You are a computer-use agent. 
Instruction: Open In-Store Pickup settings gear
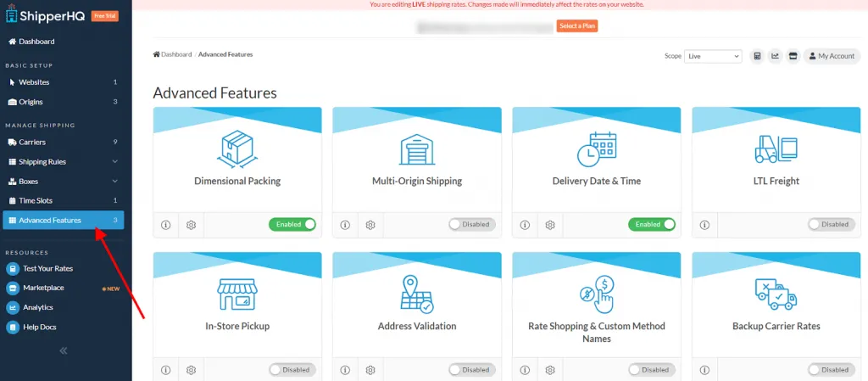tap(191, 370)
